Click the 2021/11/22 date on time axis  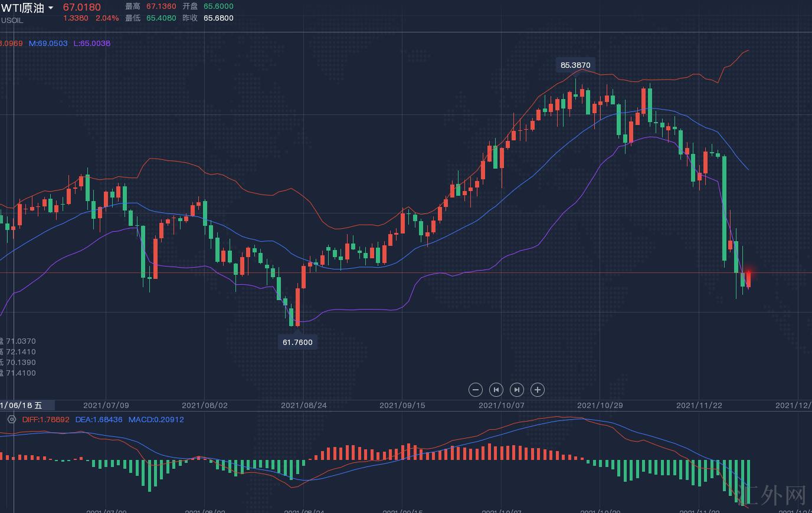pos(699,405)
